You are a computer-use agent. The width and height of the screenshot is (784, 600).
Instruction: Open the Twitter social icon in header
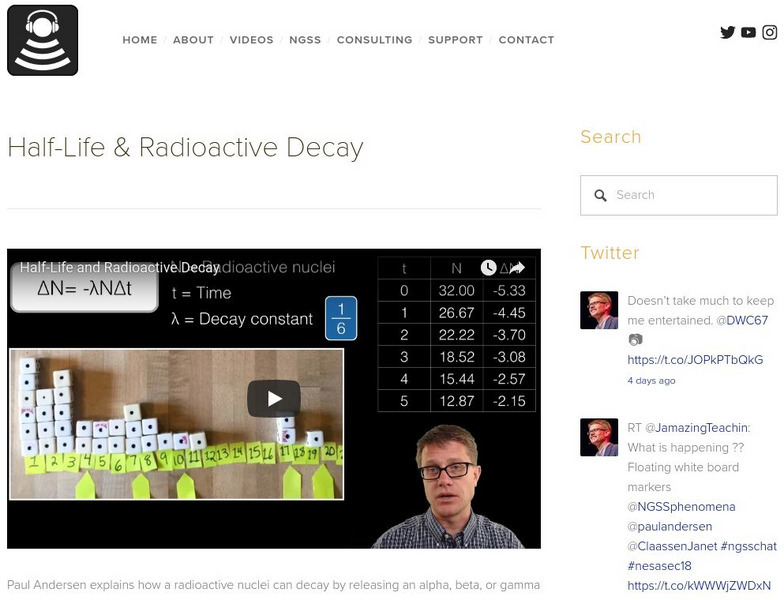pos(727,32)
